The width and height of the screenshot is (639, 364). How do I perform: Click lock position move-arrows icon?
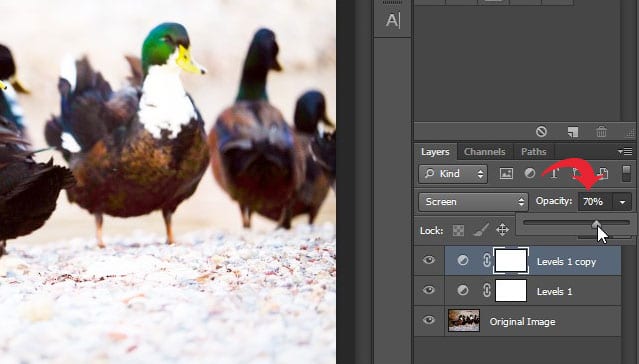[x=502, y=230]
